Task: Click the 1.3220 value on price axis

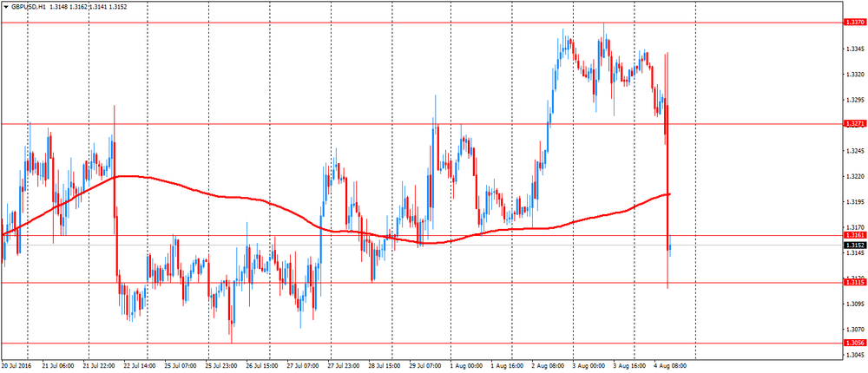Action: point(855,176)
